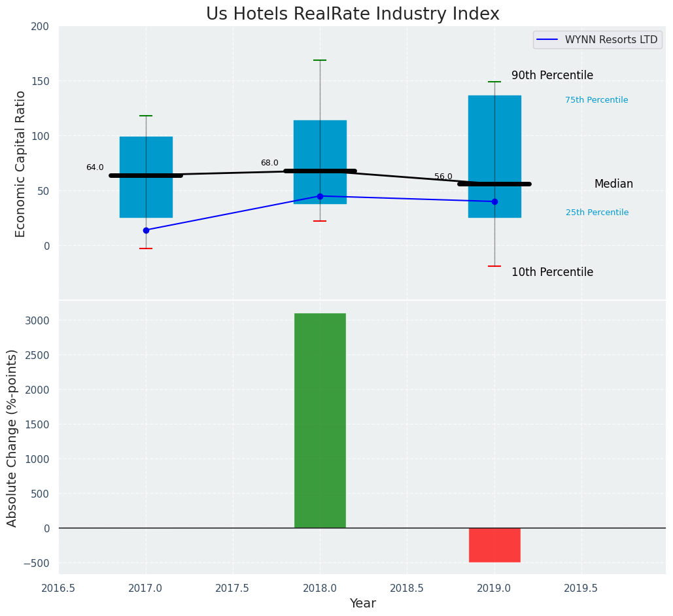Click the 10th Percentile annotation text
Screen dimensions: 673x616
[552, 273]
